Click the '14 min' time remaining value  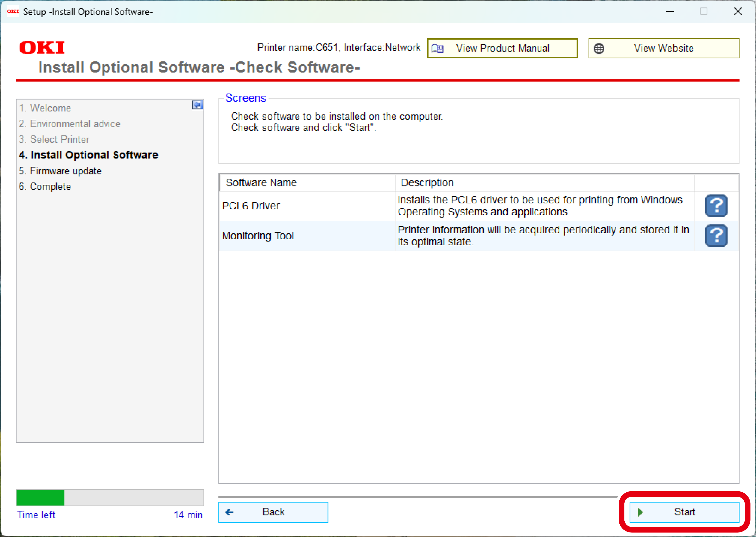(188, 515)
